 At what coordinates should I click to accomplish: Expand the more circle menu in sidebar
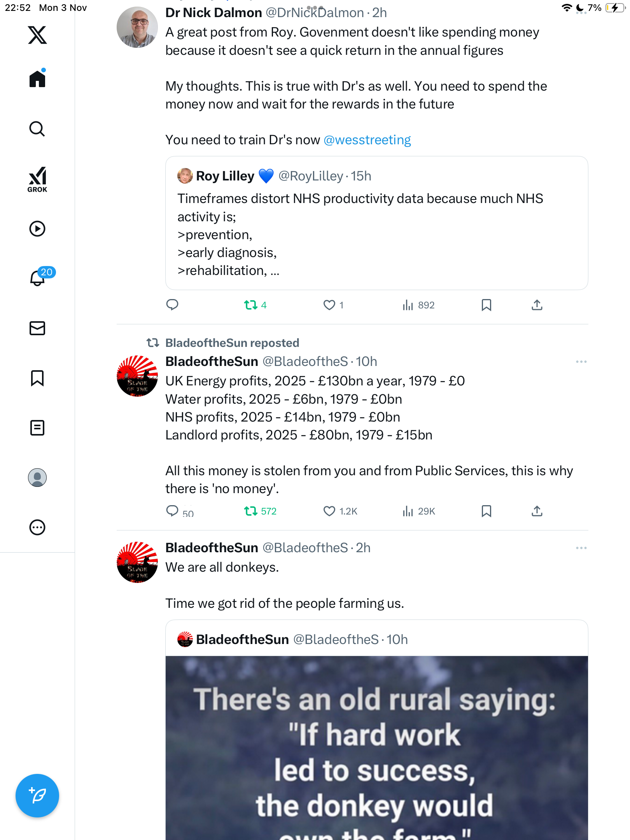tap(37, 527)
